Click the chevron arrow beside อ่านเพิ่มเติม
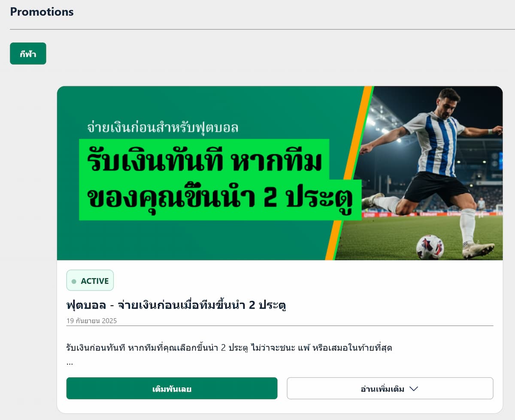Viewport: 515px width, 420px height. (414, 389)
